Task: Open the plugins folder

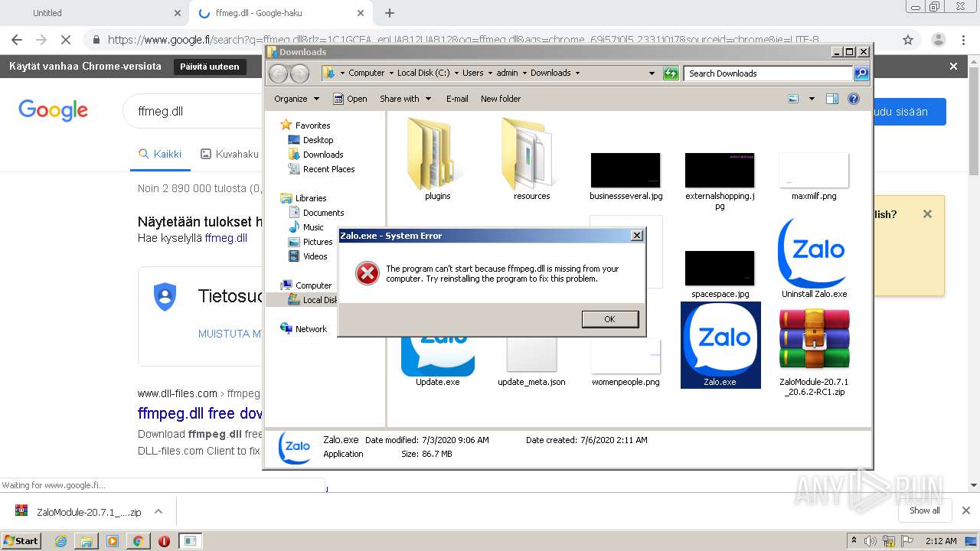Action: pos(438,159)
